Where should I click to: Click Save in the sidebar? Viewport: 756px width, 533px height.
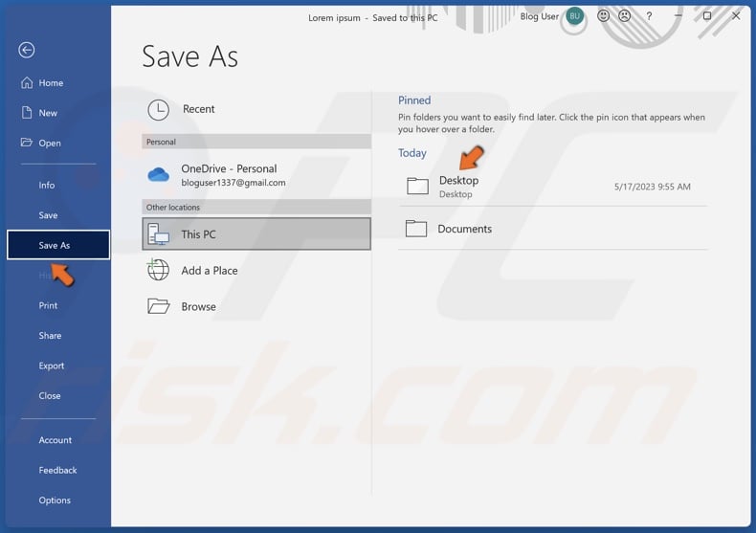(58, 215)
